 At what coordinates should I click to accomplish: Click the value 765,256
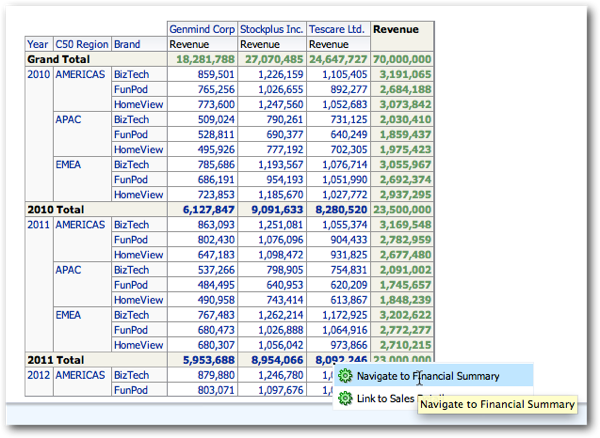coord(216,89)
